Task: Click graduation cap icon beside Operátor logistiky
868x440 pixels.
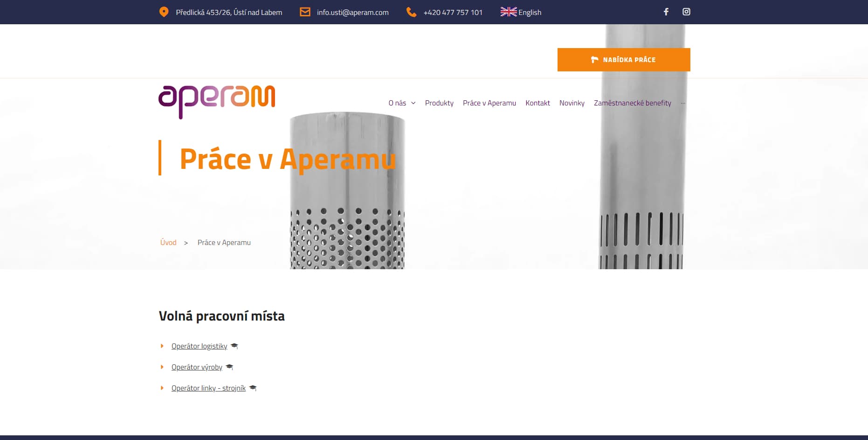Action: click(234, 346)
